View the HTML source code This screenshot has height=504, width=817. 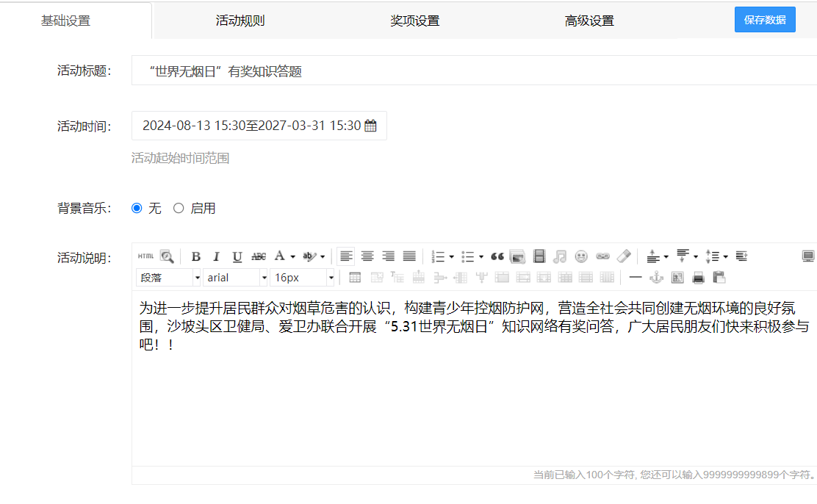145,256
